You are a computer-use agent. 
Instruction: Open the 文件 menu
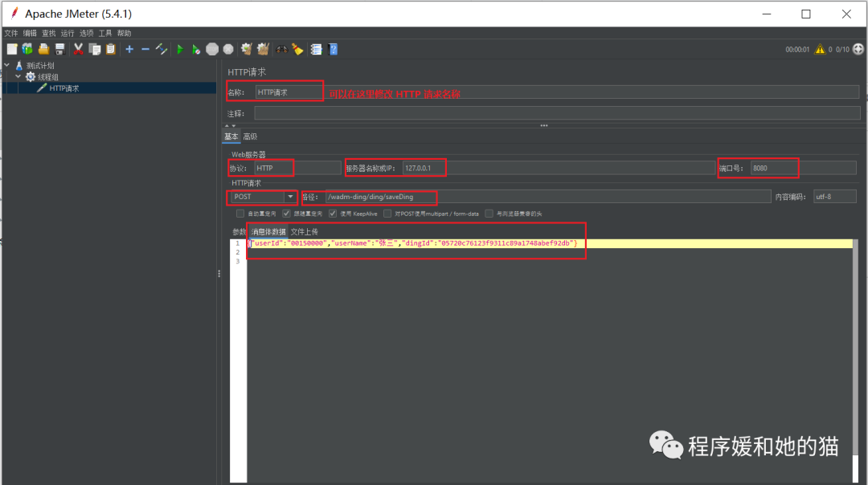11,33
